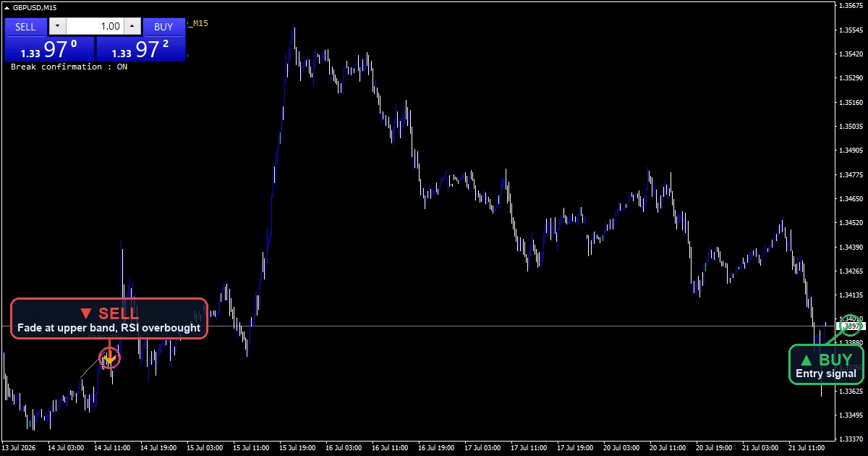Image resolution: width=868 pixels, height=456 pixels.
Task: Click the SELL button in trading panel
Action: point(25,27)
